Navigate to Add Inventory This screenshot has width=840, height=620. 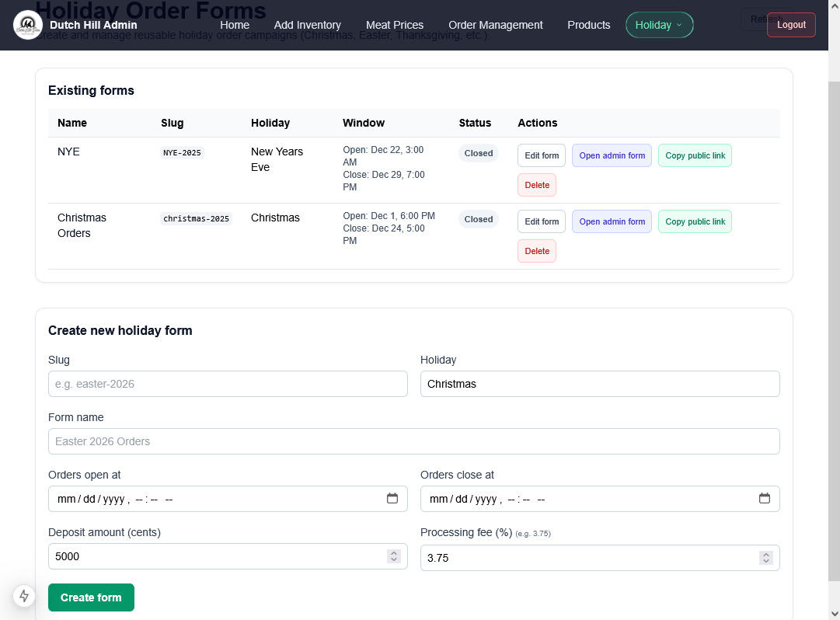(x=307, y=25)
